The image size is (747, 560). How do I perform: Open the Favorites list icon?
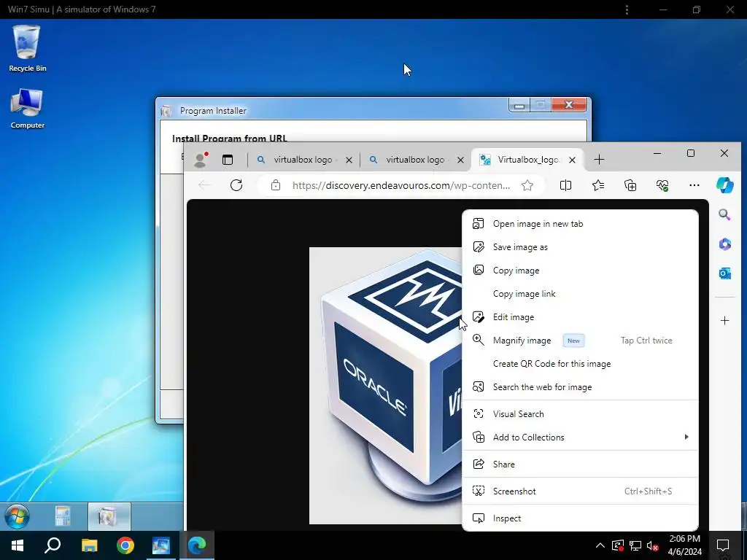click(598, 185)
